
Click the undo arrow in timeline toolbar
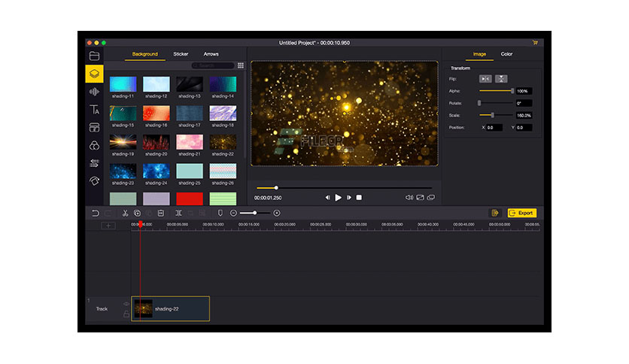(x=95, y=214)
